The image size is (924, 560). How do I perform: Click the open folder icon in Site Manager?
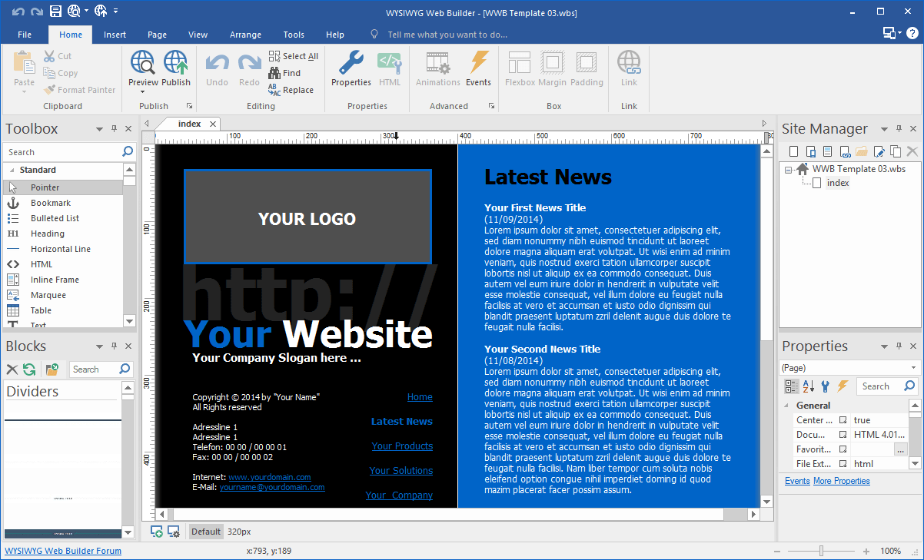click(861, 151)
